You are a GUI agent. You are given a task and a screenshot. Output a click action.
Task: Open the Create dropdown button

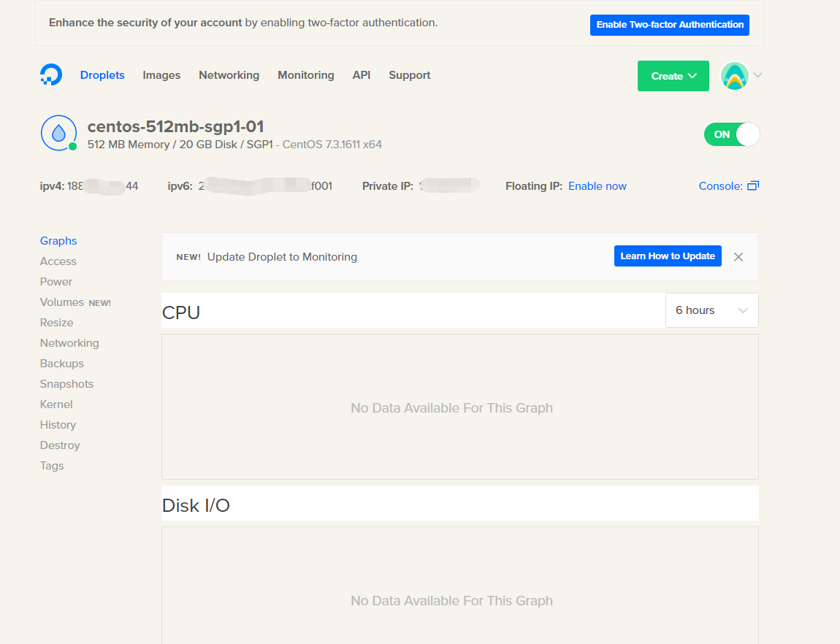click(x=673, y=76)
